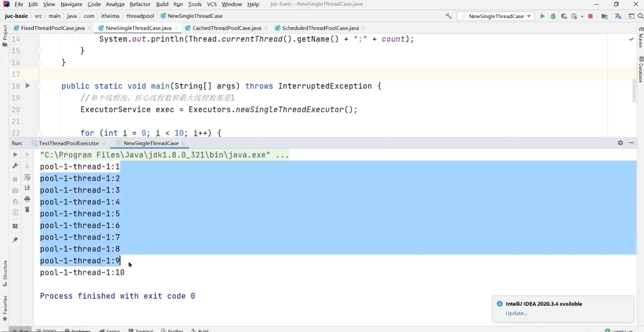
Task: Click console line pool-1-thread-1:10
Action: tap(82, 272)
